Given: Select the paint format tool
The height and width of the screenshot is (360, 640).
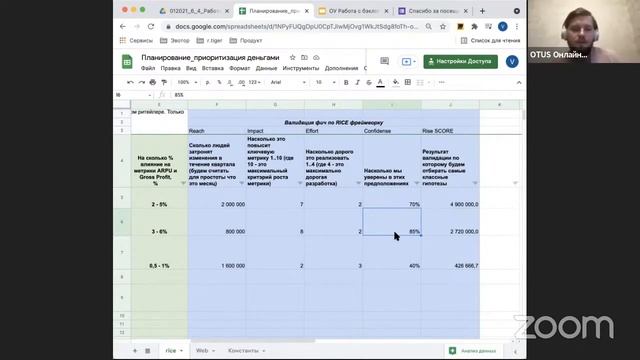Looking at the screenshot, I should (x=164, y=82).
